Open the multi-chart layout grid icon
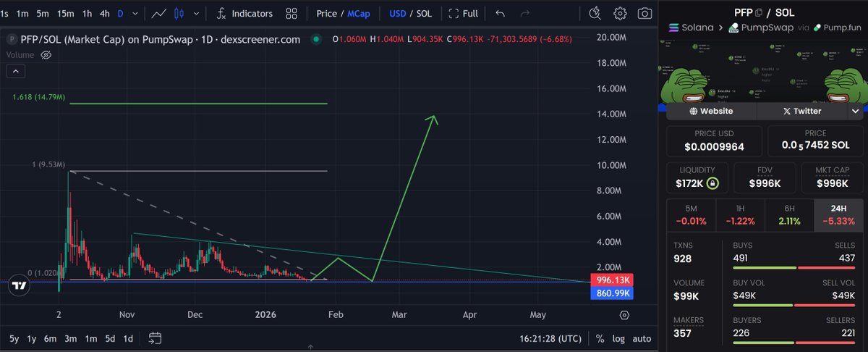 pos(292,13)
